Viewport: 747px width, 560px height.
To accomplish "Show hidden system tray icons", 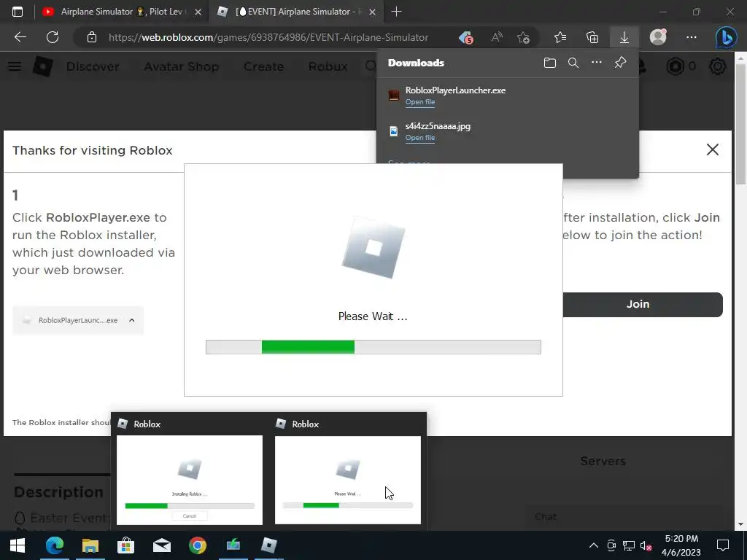I will coord(594,545).
